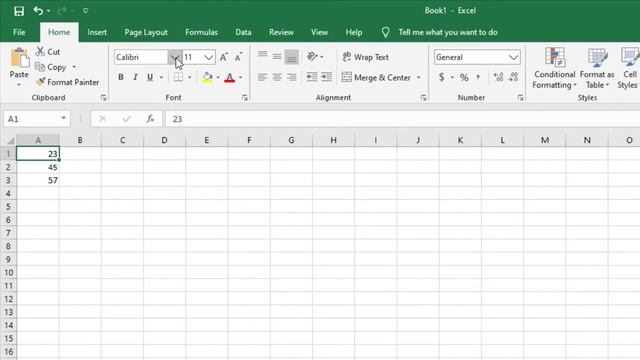This screenshot has height=360, width=640.
Task: Apply Percent style
Action: pos(464,77)
